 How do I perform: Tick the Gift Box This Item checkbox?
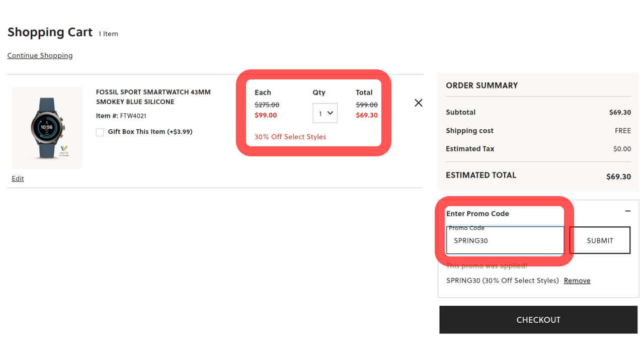pos(100,132)
